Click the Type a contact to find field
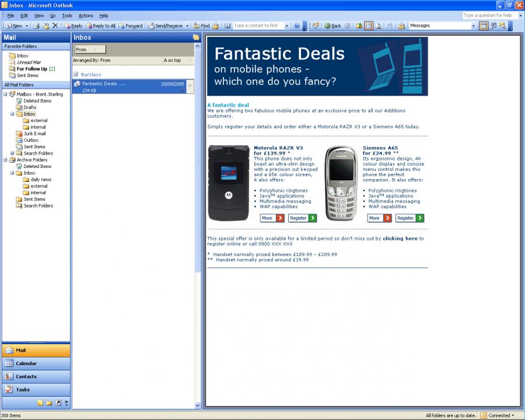 coord(258,26)
